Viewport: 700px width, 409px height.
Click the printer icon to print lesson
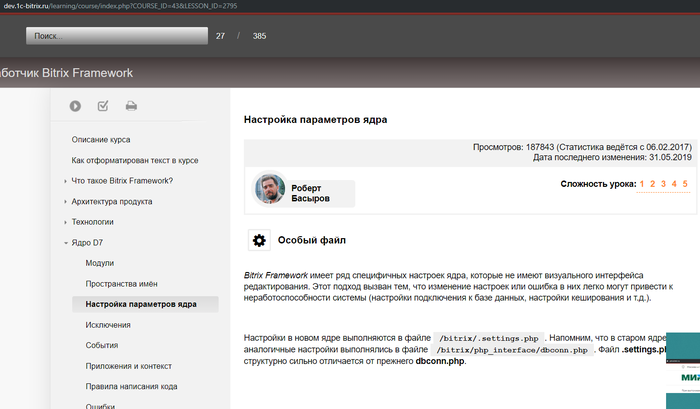click(x=131, y=106)
